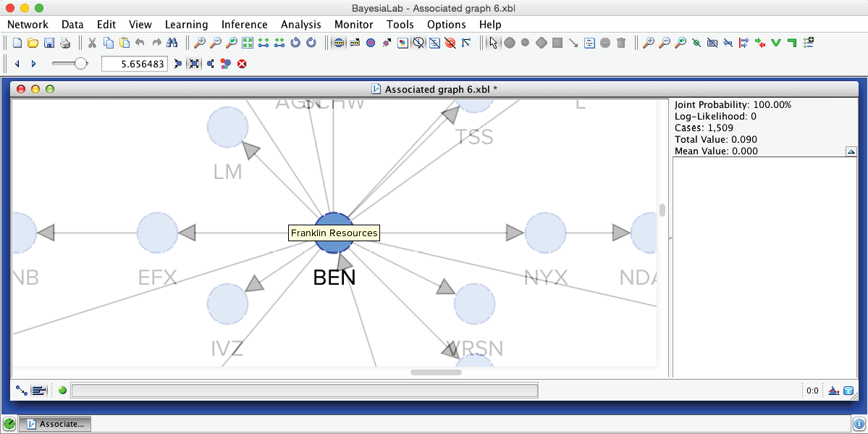The height and width of the screenshot is (434, 868).
Task: Open the Analysis menu
Action: coord(300,25)
